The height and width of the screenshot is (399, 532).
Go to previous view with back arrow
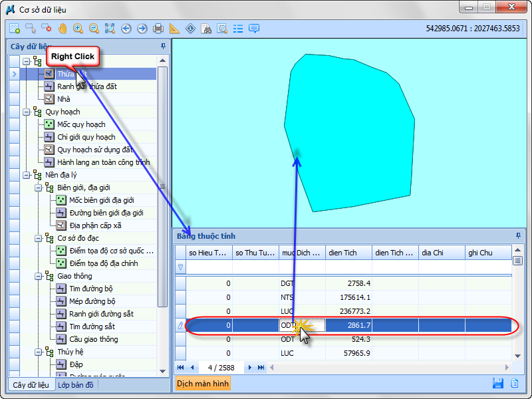pyautogui.click(x=126, y=29)
